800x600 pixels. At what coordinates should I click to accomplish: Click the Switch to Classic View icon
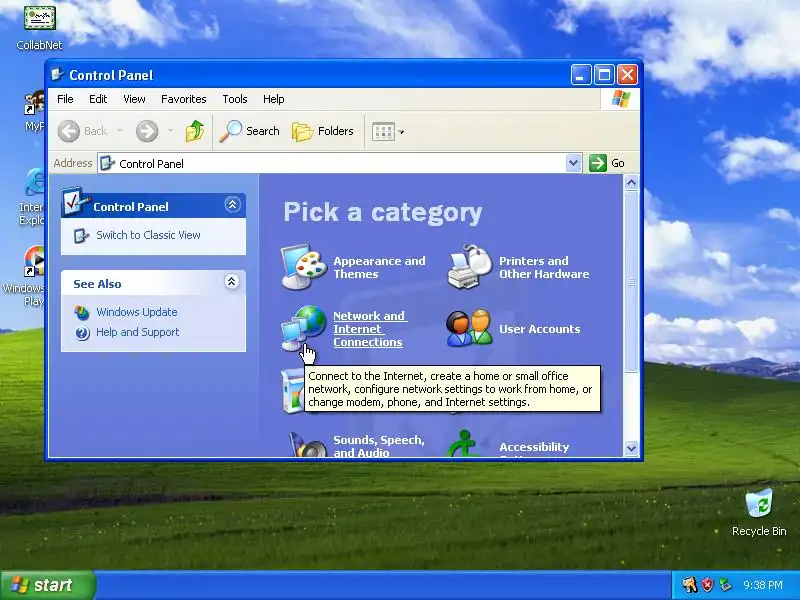(81, 236)
